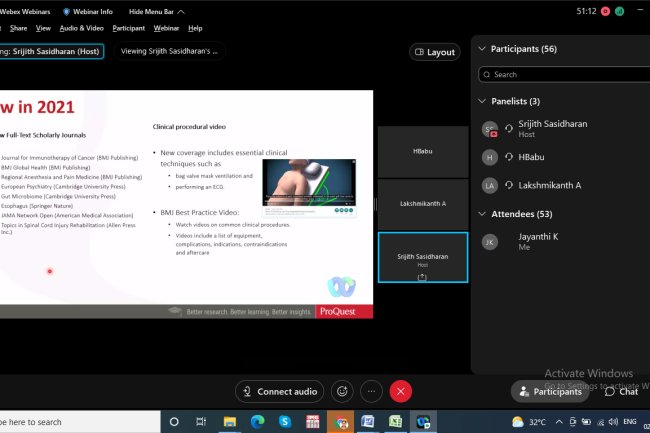Open the More options ellipsis button
This screenshot has width=650, height=433.
[371, 392]
